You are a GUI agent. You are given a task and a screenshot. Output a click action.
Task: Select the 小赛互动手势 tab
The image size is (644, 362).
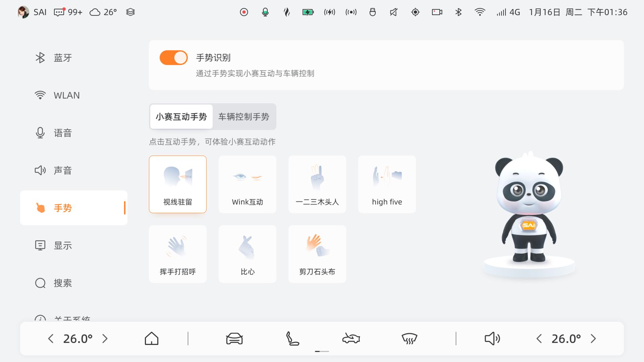click(x=181, y=117)
